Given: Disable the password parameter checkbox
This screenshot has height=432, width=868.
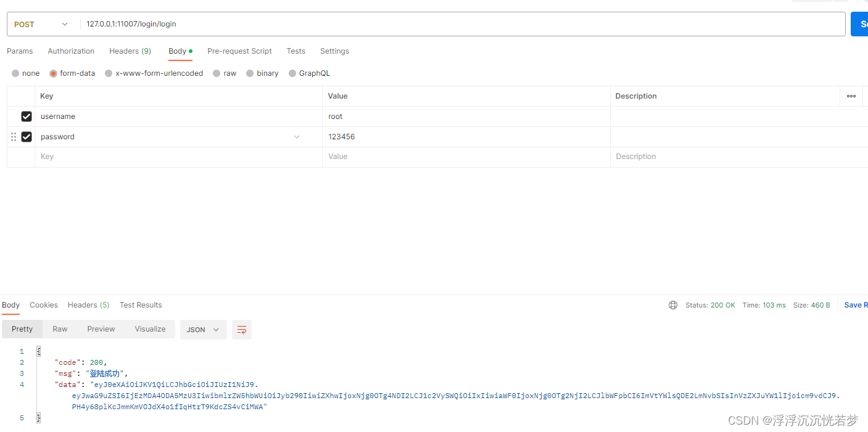Looking at the screenshot, I should (x=26, y=136).
